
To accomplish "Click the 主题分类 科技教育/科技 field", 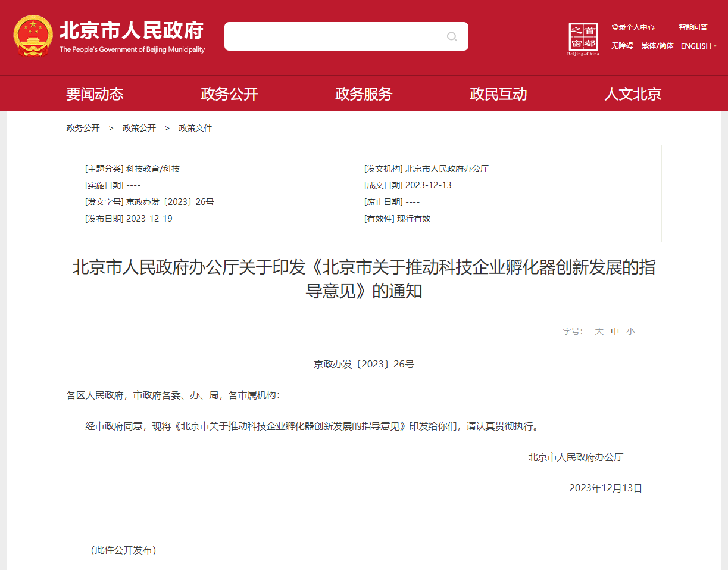I will point(132,169).
